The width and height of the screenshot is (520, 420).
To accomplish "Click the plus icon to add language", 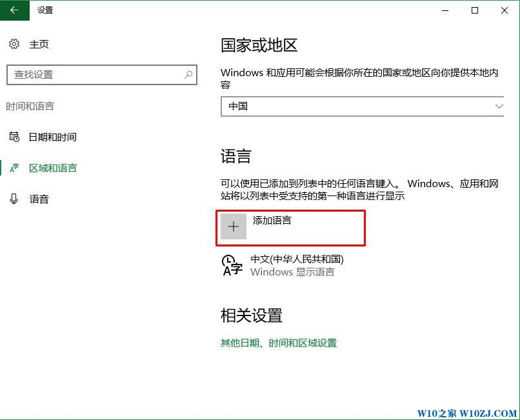I will coord(234,226).
